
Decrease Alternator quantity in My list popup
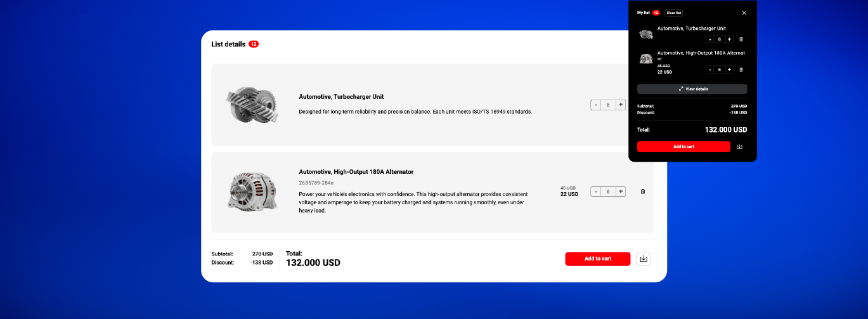[x=710, y=70]
